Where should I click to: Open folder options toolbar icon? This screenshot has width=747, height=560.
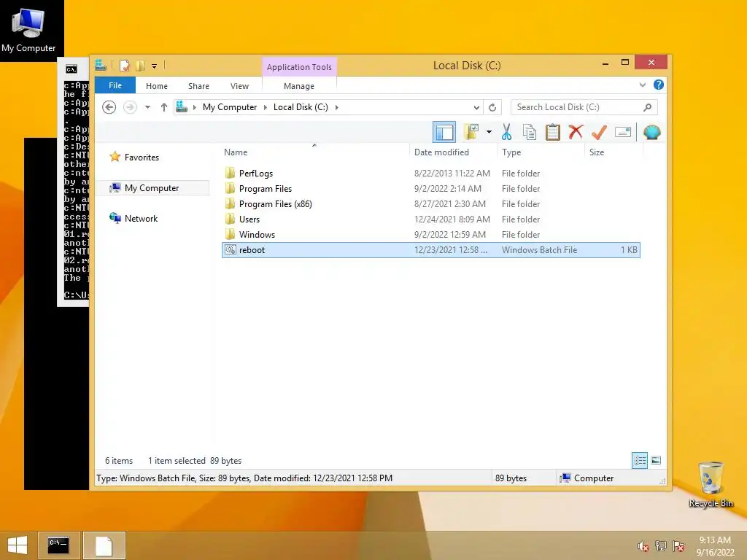[472, 132]
